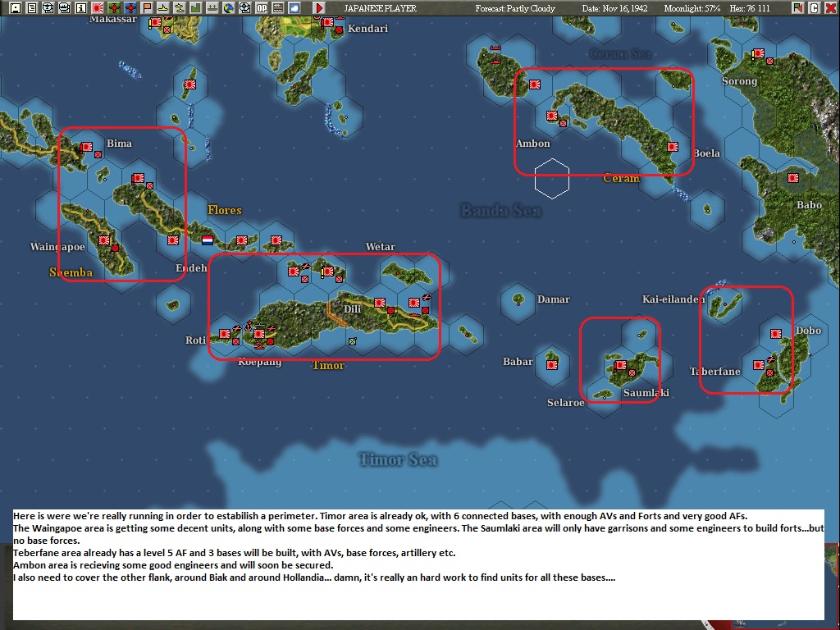840x630 pixels.
Task: Select the Endeh base icon
Action: point(173,240)
